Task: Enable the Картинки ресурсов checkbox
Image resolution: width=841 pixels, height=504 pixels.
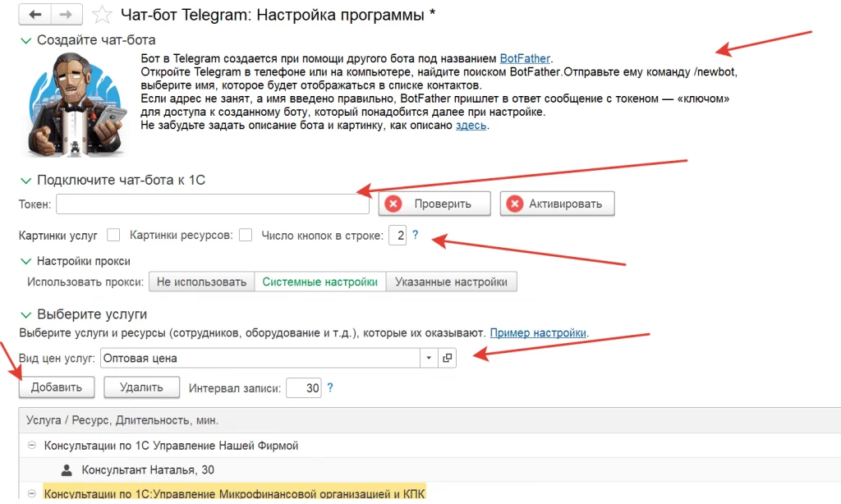Action: [x=246, y=235]
